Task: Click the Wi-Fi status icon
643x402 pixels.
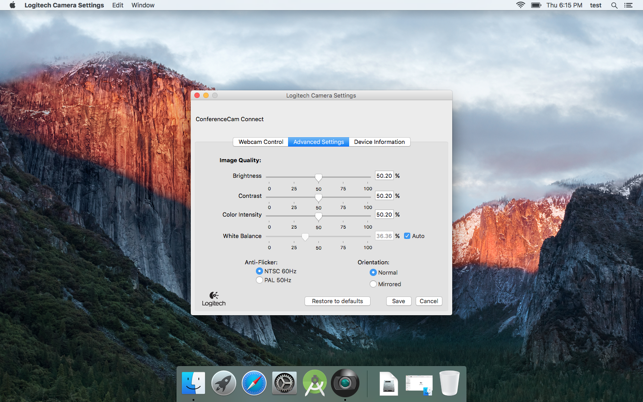Action: coord(520,5)
